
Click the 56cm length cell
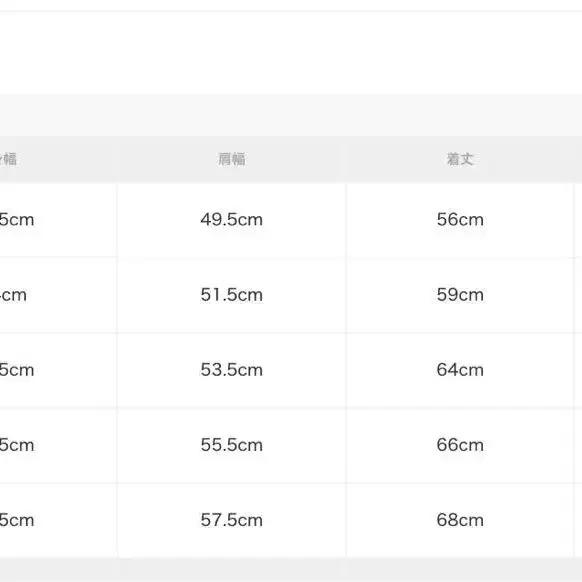click(x=460, y=220)
